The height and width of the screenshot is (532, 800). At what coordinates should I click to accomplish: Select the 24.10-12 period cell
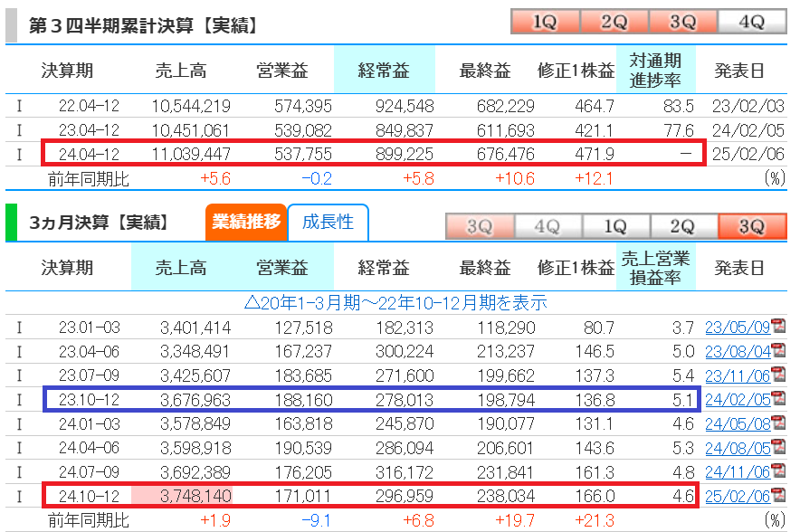tap(89, 496)
